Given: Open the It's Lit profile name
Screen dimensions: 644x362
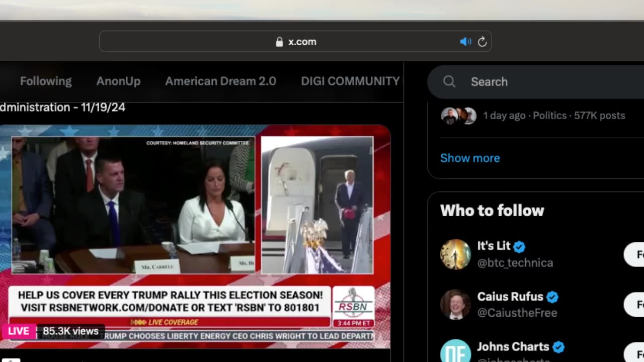Looking at the screenshot, I should click(x=494, y=246).
